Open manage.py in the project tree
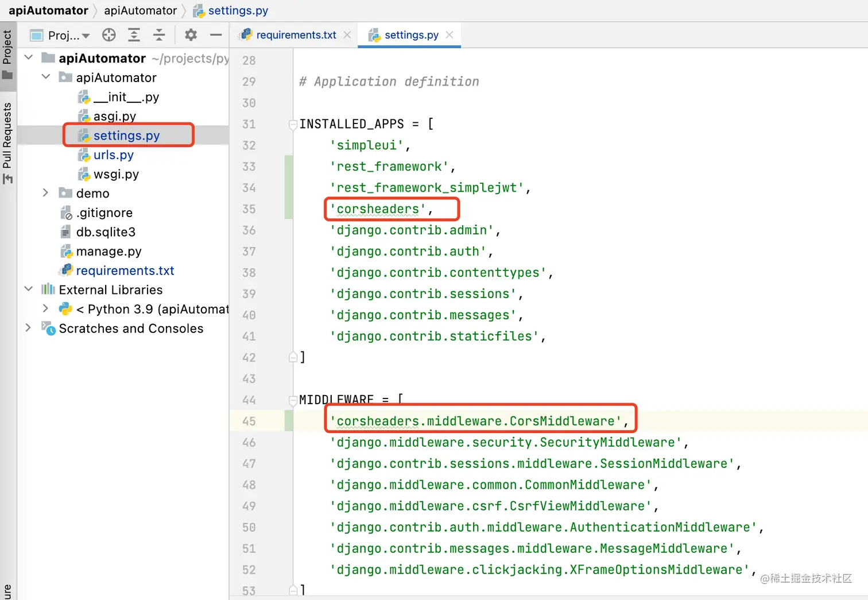 tap(100, 251)
